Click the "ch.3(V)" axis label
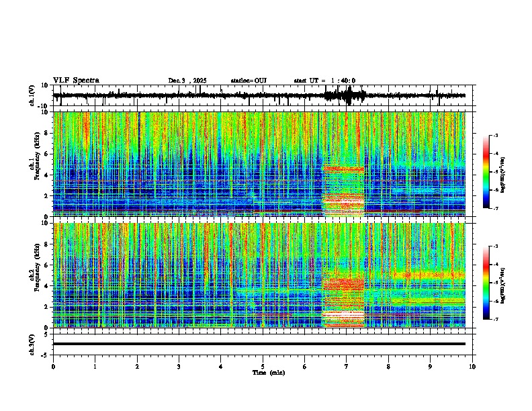This screenshot has width=532, height=411. (32, 345)
